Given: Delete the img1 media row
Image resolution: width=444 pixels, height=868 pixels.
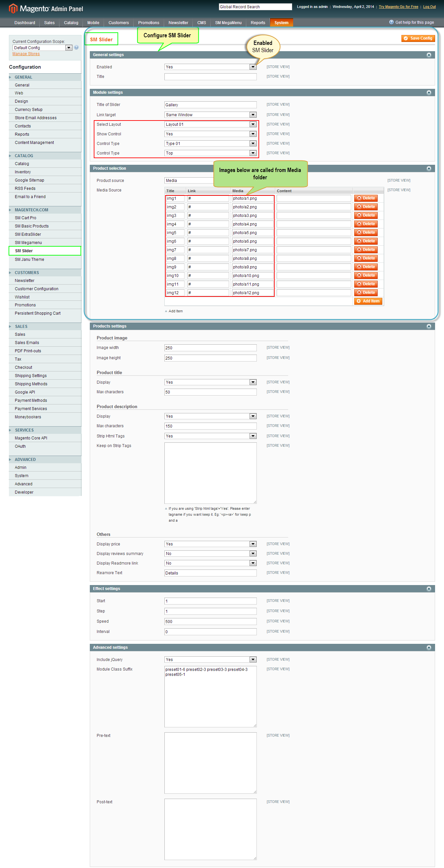Looking at the screenshot, I should click(365, 198).
